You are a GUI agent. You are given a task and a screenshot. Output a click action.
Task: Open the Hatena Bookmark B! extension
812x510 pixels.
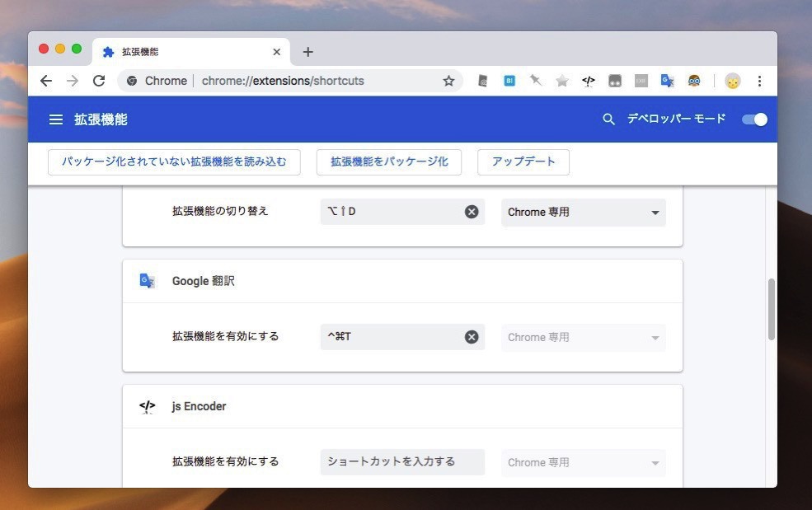(x=509, y=81)
